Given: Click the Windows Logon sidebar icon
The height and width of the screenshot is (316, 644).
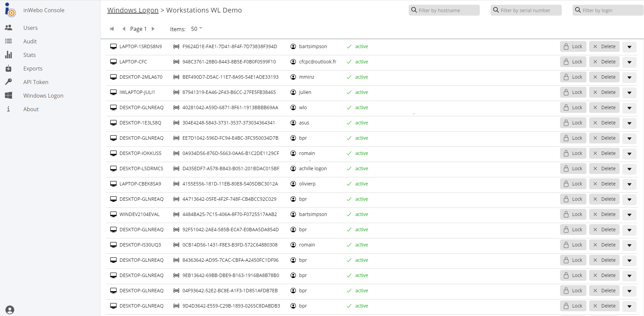Looking at the screenshot, I should [x=8, y=96].
